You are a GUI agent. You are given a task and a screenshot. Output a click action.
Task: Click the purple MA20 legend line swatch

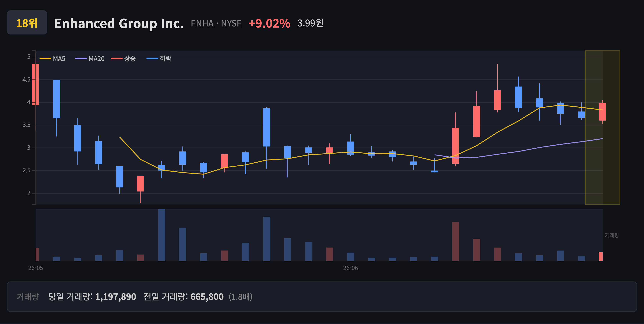coord(81,58)
